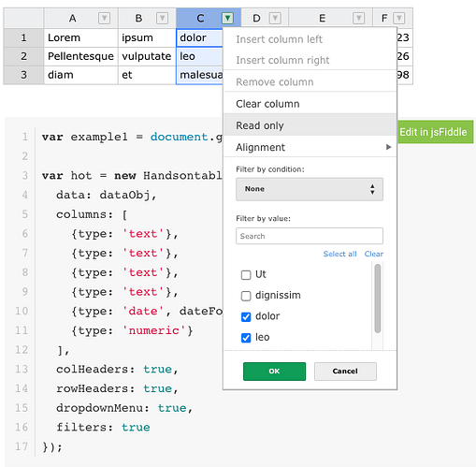Select column C header
The image size is (476, 467).
coord(209,18)
